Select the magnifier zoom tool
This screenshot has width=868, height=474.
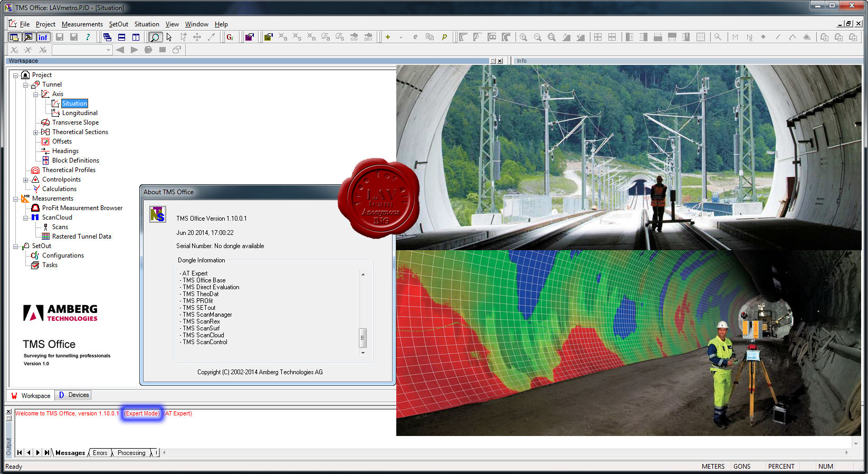155,37
